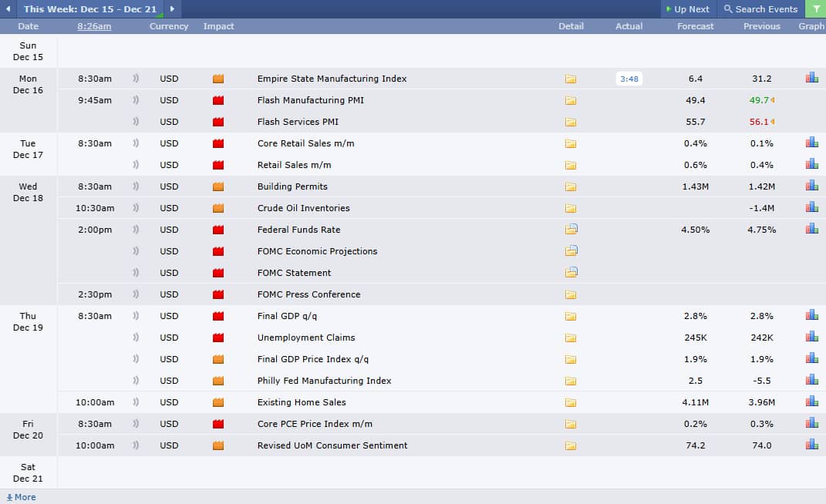Screen dimensions: 826x504
Task: Click the red impact icon for Retail Sales m/m
Action: tap(218, 165)
